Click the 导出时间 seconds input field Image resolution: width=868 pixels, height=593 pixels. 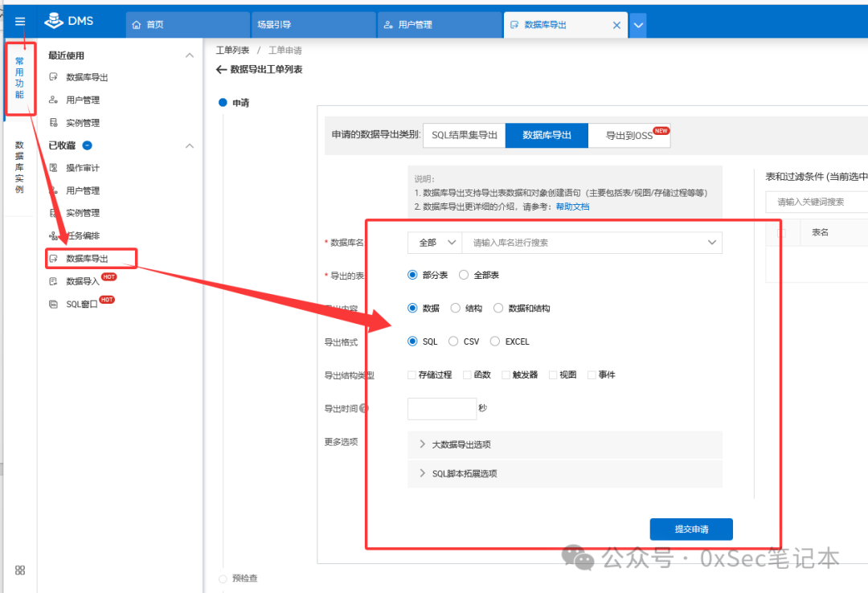[442, 409]
